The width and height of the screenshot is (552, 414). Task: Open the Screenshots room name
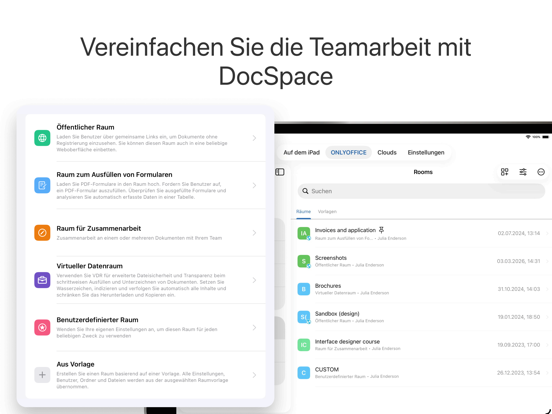coord(331,258)
